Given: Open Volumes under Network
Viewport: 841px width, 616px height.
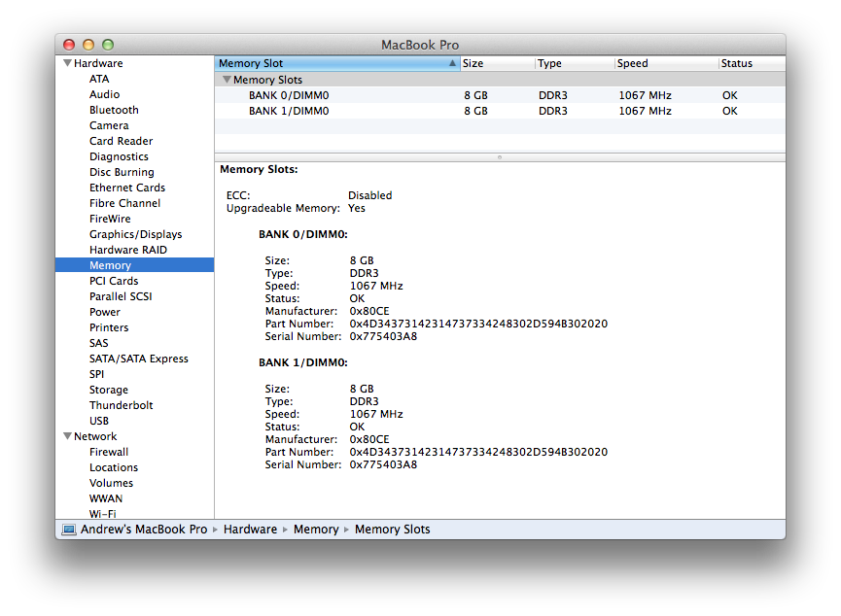Looking at the screenshot, I should coord(111,483).
